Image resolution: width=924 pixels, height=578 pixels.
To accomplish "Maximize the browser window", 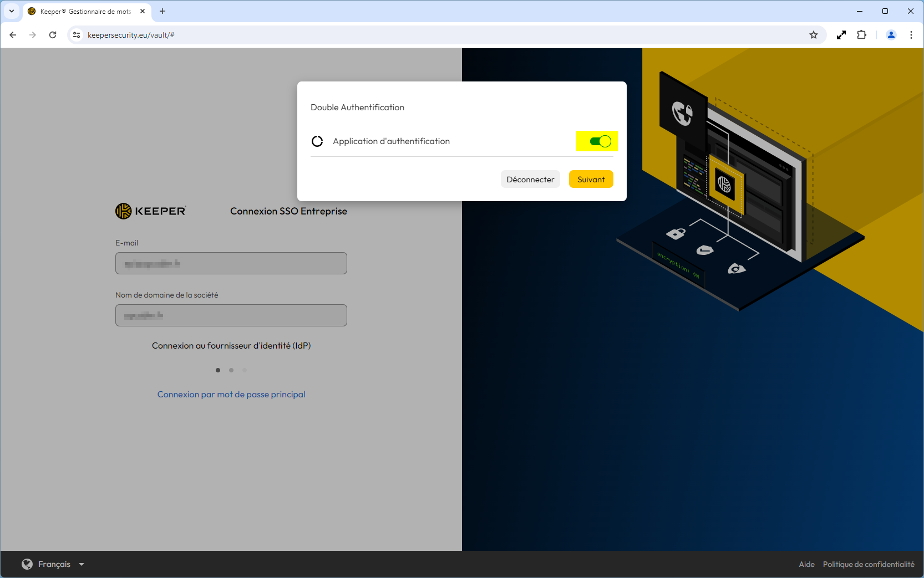I will pos(885,11).
